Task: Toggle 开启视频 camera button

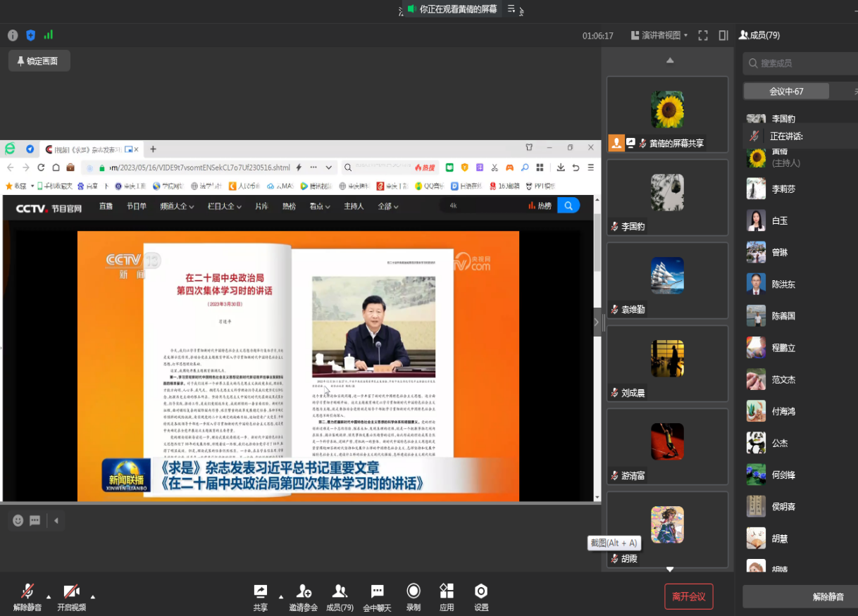Action: pyautogui.click(x=71, y=591)
